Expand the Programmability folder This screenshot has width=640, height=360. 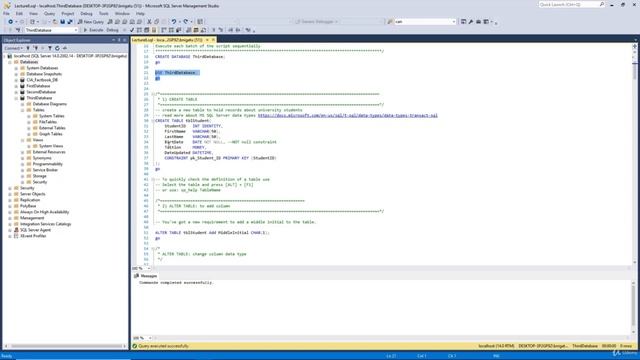[x=22, y=164]
